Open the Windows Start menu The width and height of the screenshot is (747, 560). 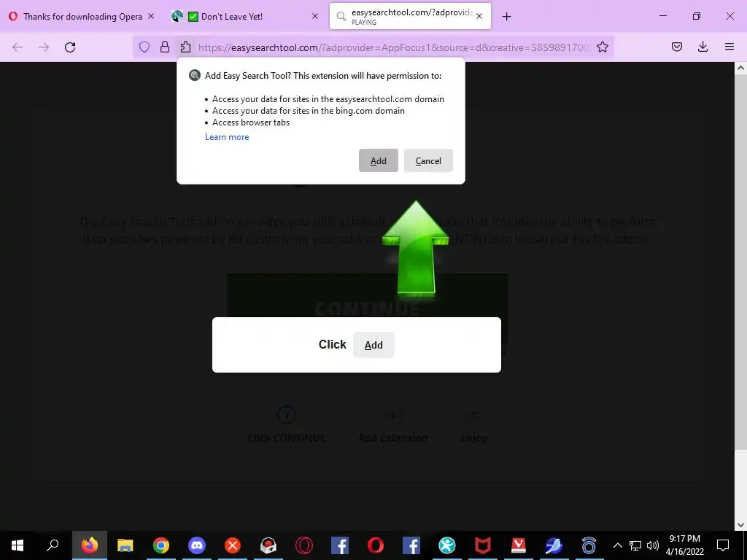tap(18, 545)
